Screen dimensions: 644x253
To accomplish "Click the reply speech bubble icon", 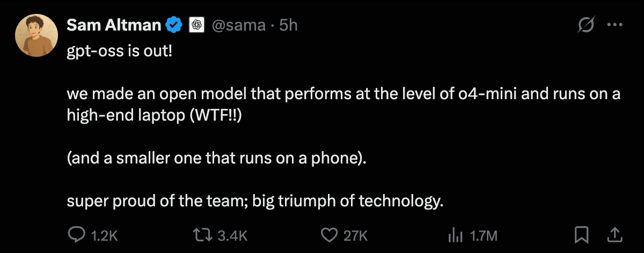I will click(x=76, y=235).
